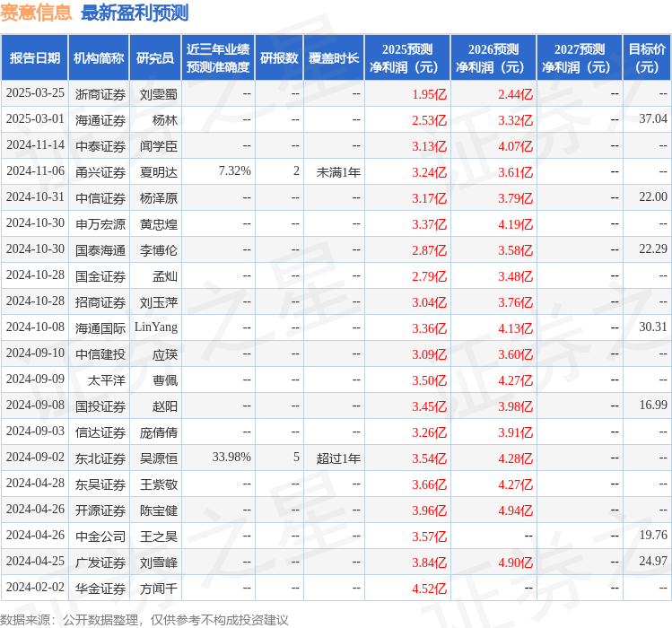
Task: Click the 近三年业绩预测准确度 header
Action: [x=218, y=58]
